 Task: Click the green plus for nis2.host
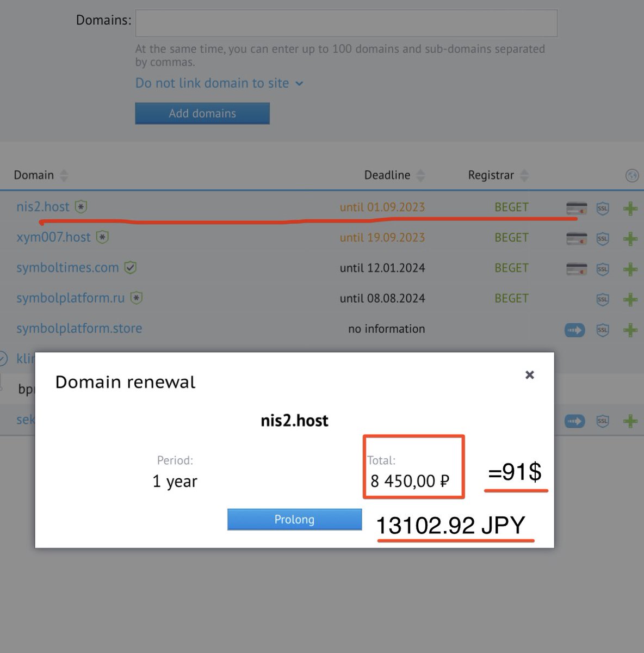pos(630,208)
